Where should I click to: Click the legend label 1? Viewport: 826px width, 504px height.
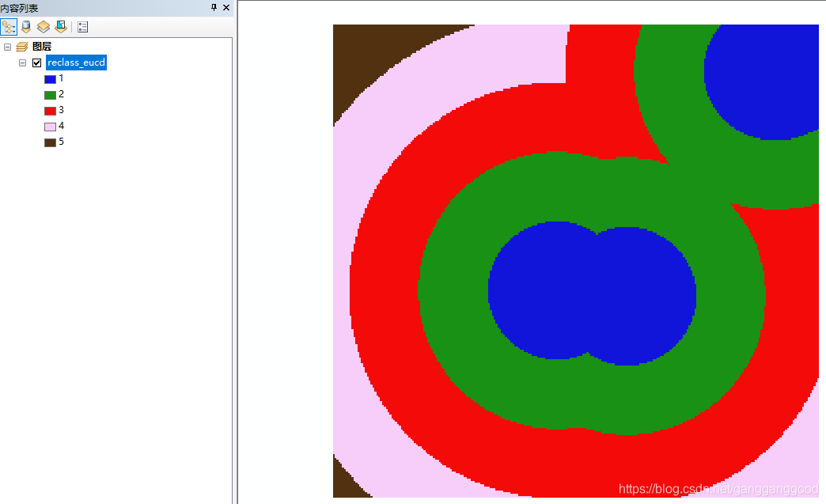point(61,78)
